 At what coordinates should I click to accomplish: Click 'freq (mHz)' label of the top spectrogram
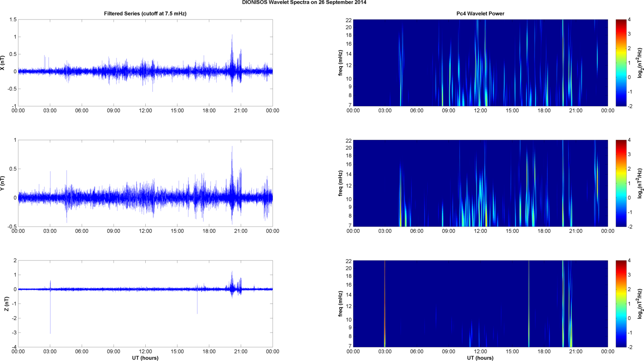340,63
